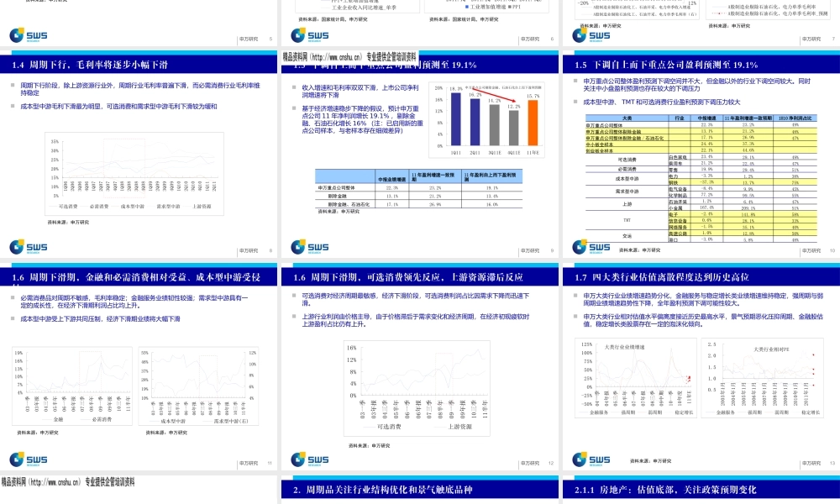Click the '申万重点公司整体' row in page 9 table
The height and width of the screenshot is (504, 840).
tap(418, 188)
